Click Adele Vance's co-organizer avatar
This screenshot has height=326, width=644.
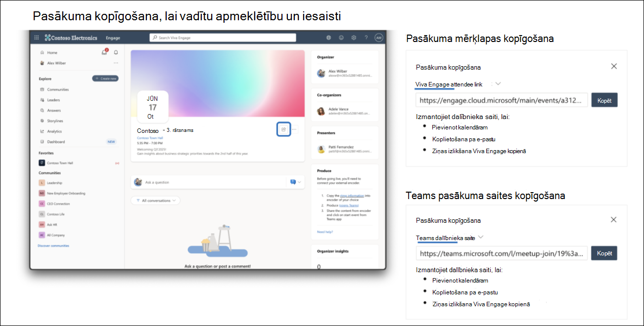click(321, 111)
